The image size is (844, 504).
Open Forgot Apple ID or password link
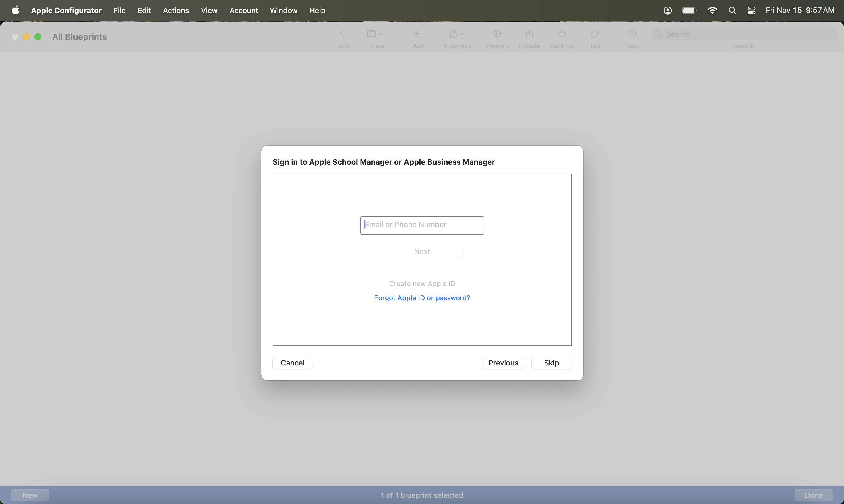(422, 298)
